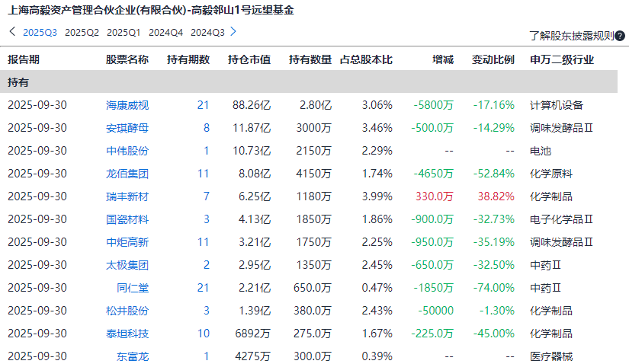
Task: Click market value 4275万 cell
Action: pyautogui.click(x=252, y=356)
